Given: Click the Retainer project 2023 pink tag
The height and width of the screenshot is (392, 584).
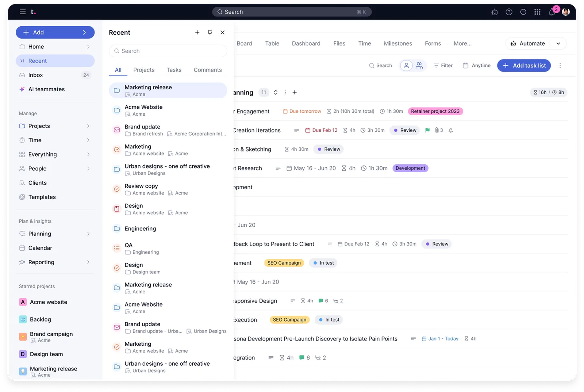Looking at the screenshot, I should (435, 111).
